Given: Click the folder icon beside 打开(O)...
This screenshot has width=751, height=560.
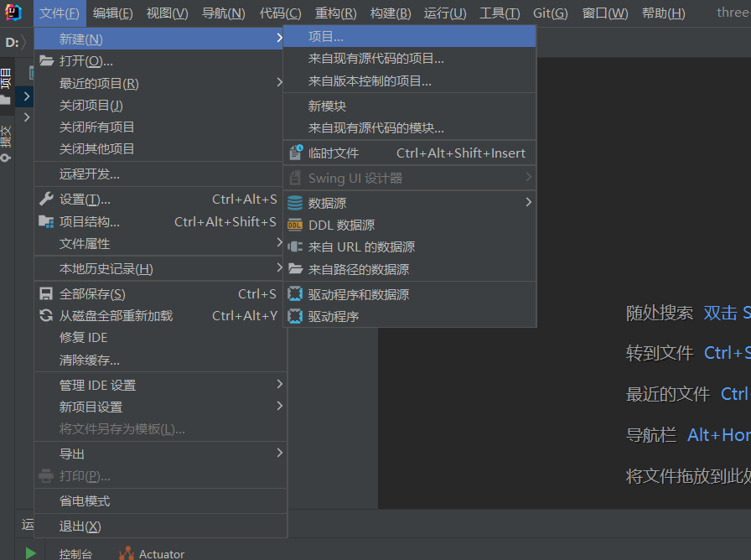Looking at the screenshot, I should 46,61.
